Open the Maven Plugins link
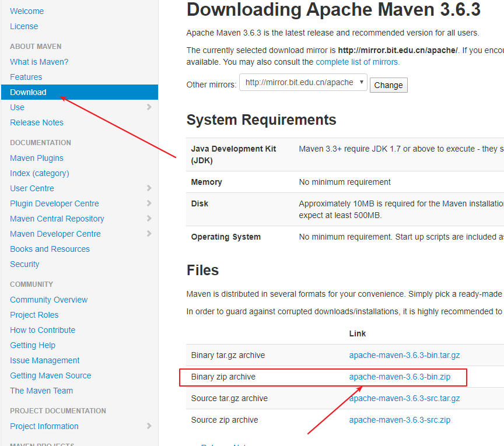This screenshot has height=446, width=504. 37,158
